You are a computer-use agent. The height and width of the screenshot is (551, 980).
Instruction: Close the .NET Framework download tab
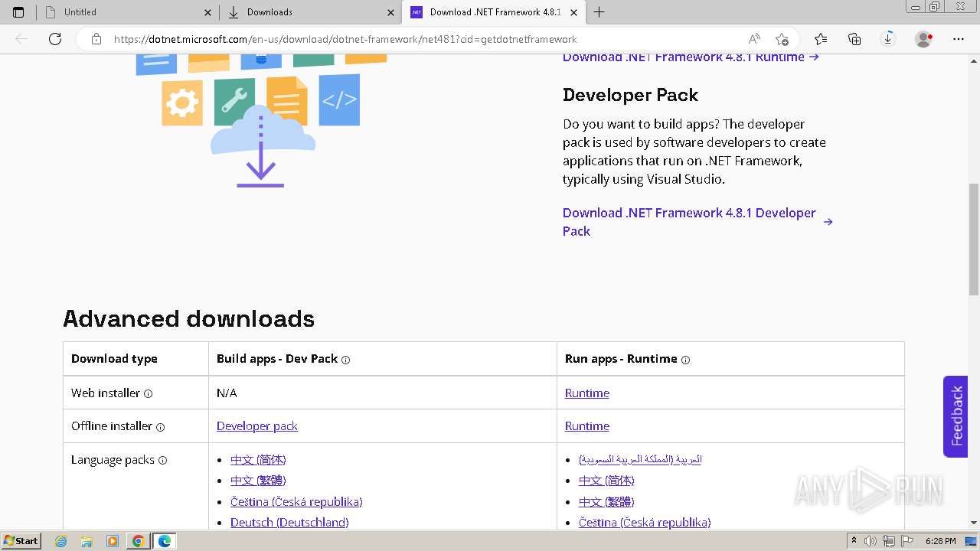click(573, 12)
